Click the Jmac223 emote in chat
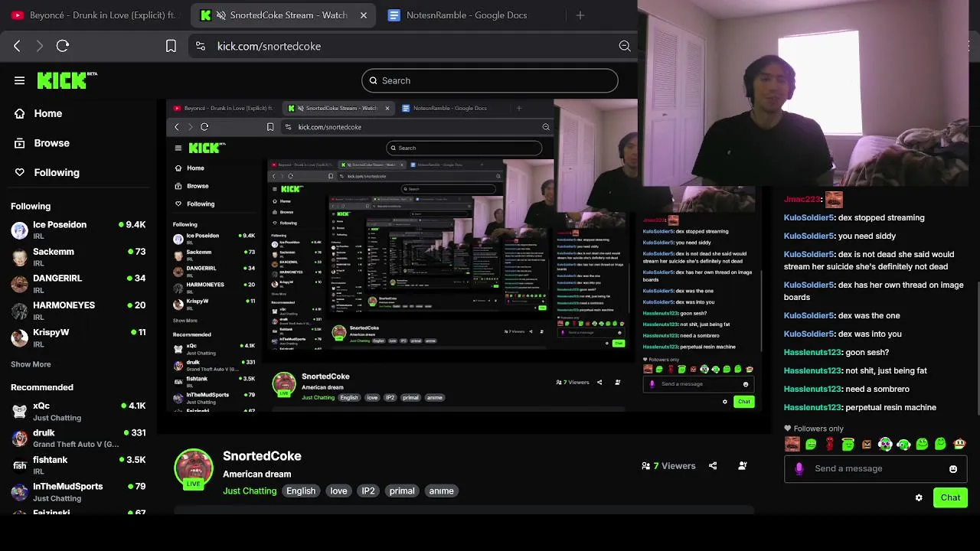This screenshot has width=980, height=551. pyautogui.click(x=834, y=200)
